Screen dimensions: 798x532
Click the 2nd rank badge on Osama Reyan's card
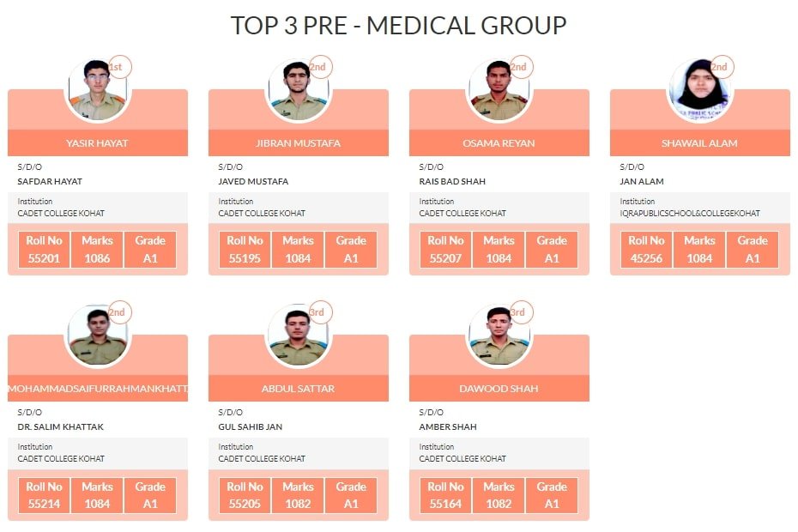(520, 67)
